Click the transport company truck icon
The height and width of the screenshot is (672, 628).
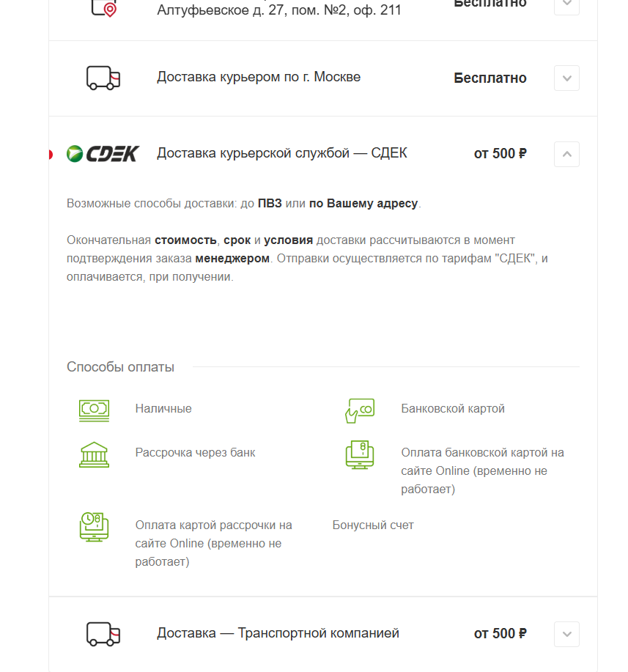[x=103, y=634]
